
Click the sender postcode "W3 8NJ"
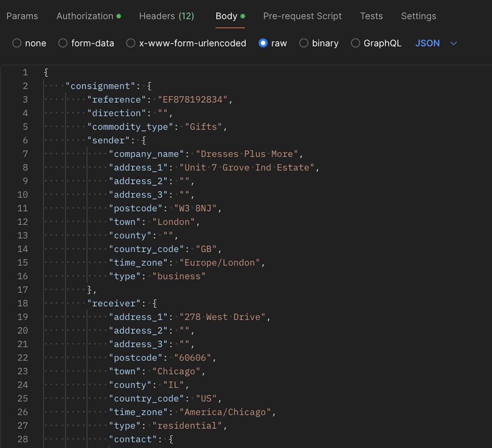(x=195, y=208)
